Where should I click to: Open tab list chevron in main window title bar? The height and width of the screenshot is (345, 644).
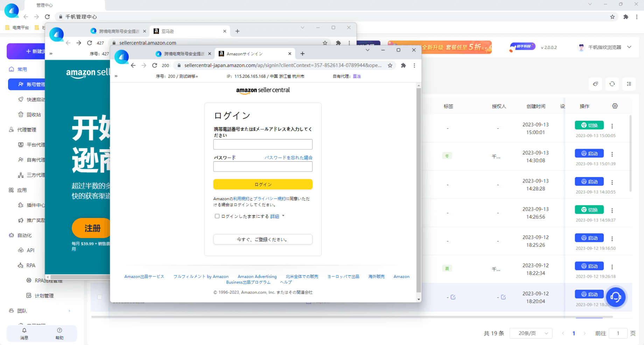coord(590,4)
